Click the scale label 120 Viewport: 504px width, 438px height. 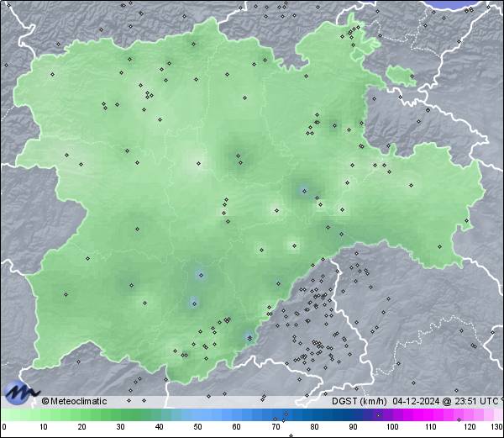tap(470, 427)
